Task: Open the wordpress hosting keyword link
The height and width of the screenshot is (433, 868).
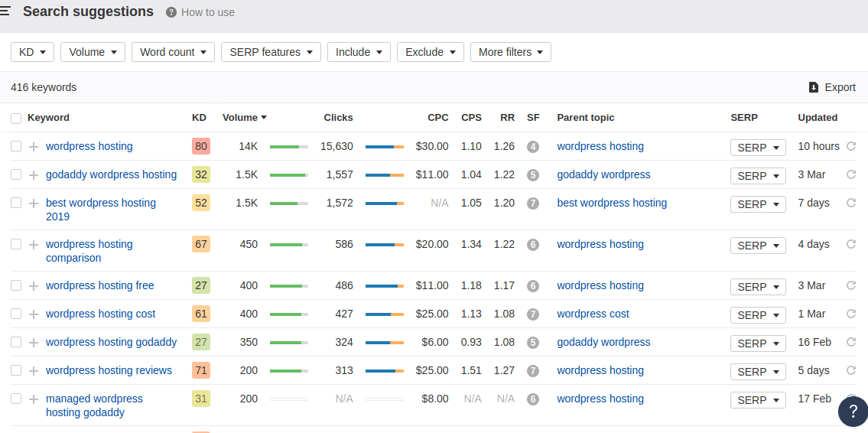Action: click(89, 146)
